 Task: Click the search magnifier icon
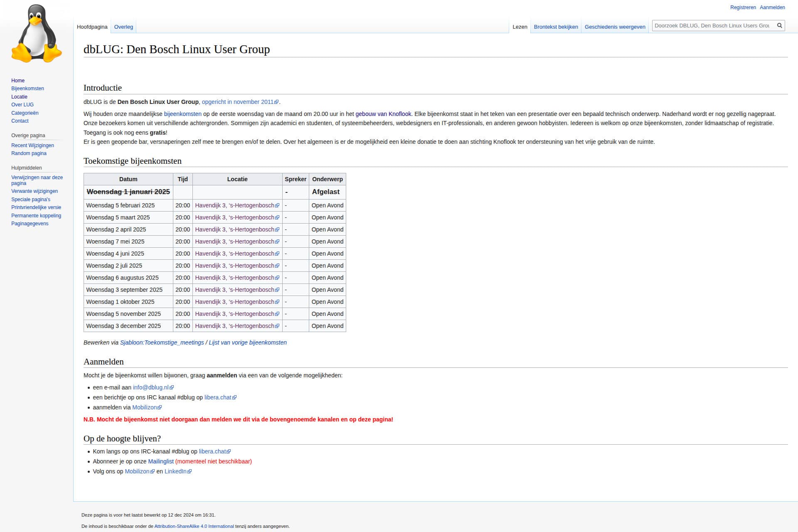coord(779,26)
